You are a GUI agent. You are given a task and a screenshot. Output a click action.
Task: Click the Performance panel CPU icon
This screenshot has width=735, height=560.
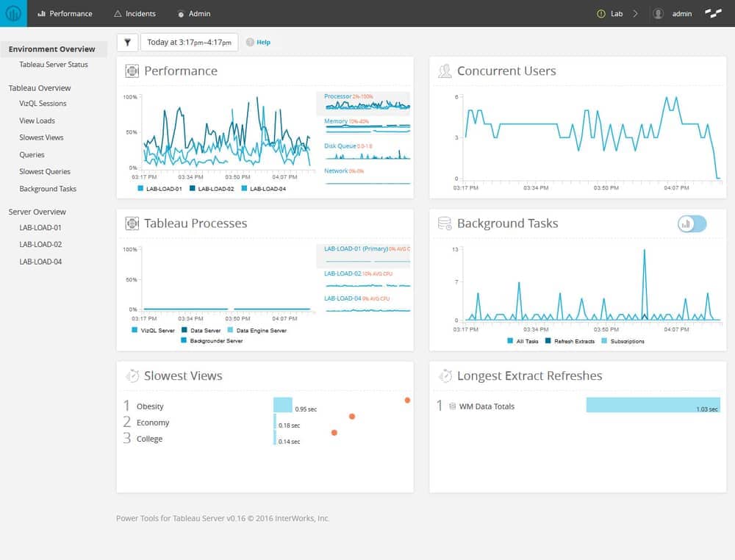pos(132,71)
